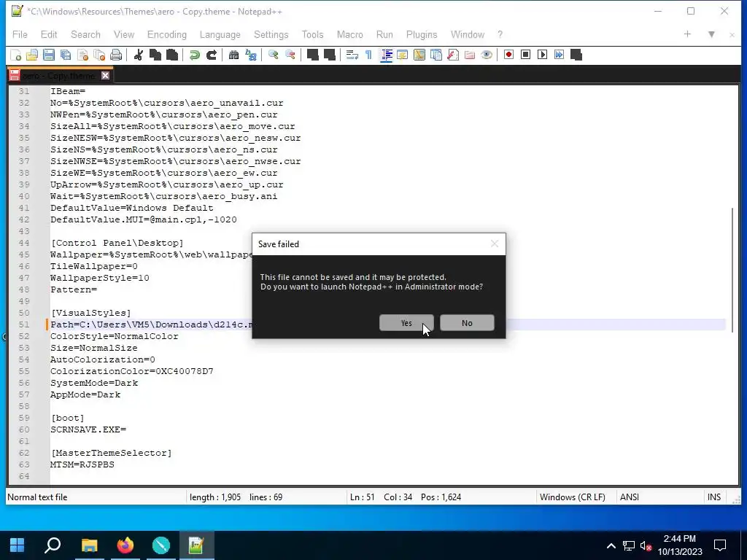Click the Save All toolbar icon
Screen dimensions: 747x560
(x=66, y=55)
